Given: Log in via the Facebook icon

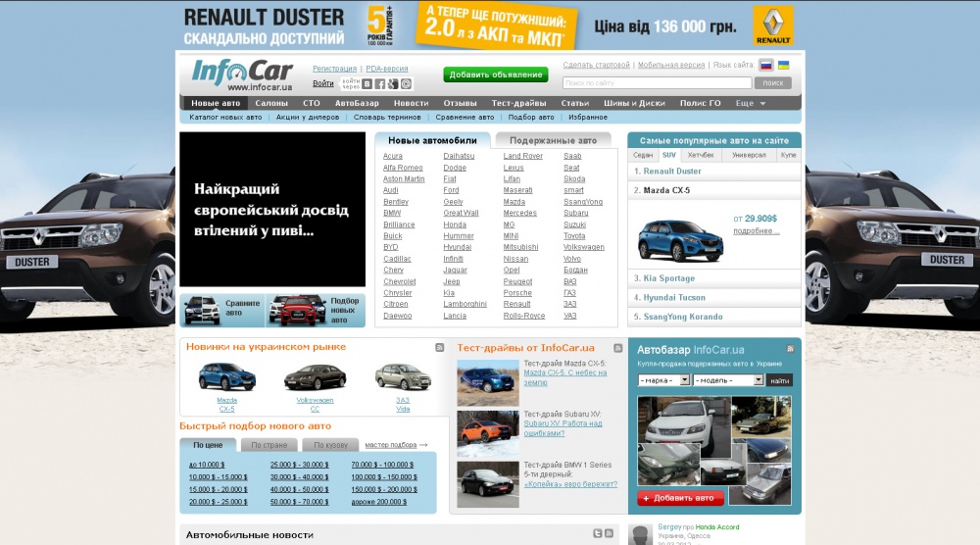Looking at the screenshot, I should [379, 83].
